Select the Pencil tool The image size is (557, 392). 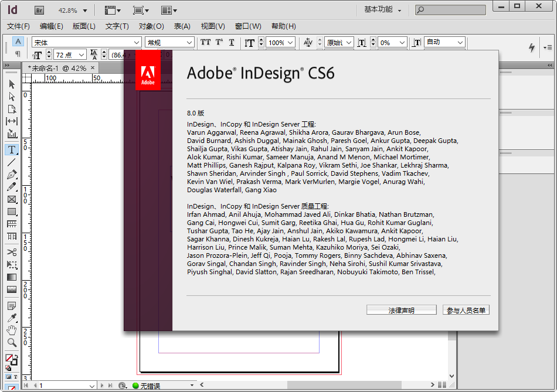point(12,187)
